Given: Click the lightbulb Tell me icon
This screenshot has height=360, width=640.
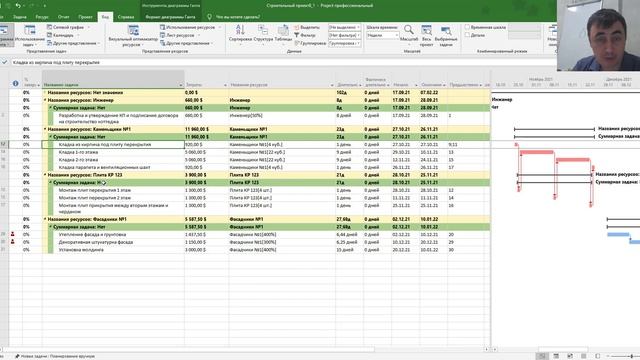Looking at the screenshot, I should click(x=209, y=17).
